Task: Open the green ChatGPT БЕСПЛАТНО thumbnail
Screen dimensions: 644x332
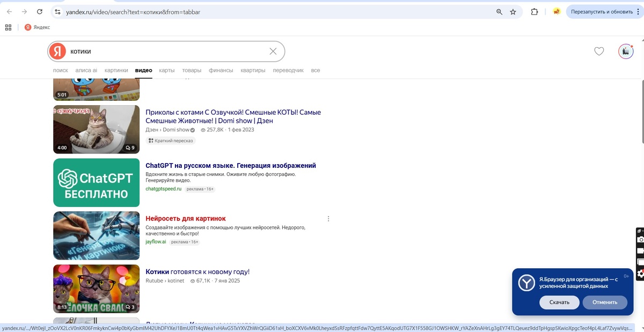Action: click(x=96, y=182)
